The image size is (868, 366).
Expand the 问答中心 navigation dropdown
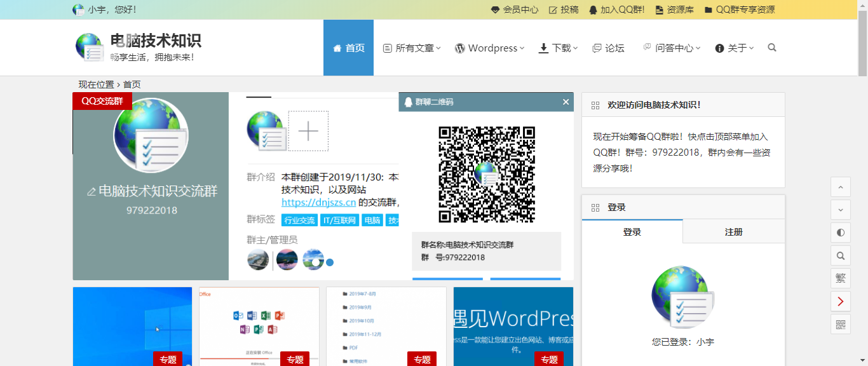(672, 48)
